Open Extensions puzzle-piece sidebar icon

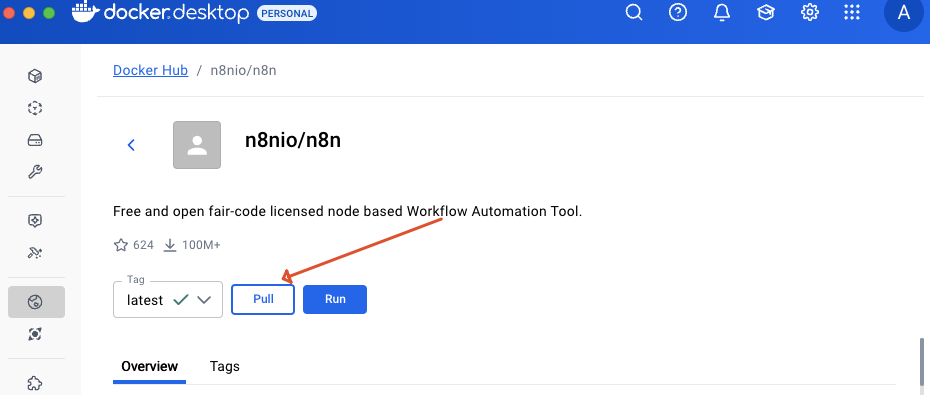tap(35, 383)
